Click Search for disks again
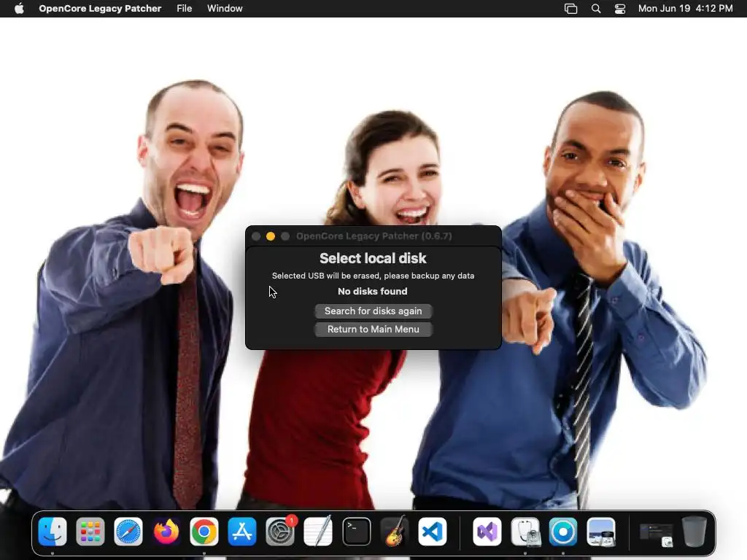747x560 pixels. [x=373, y=311]
